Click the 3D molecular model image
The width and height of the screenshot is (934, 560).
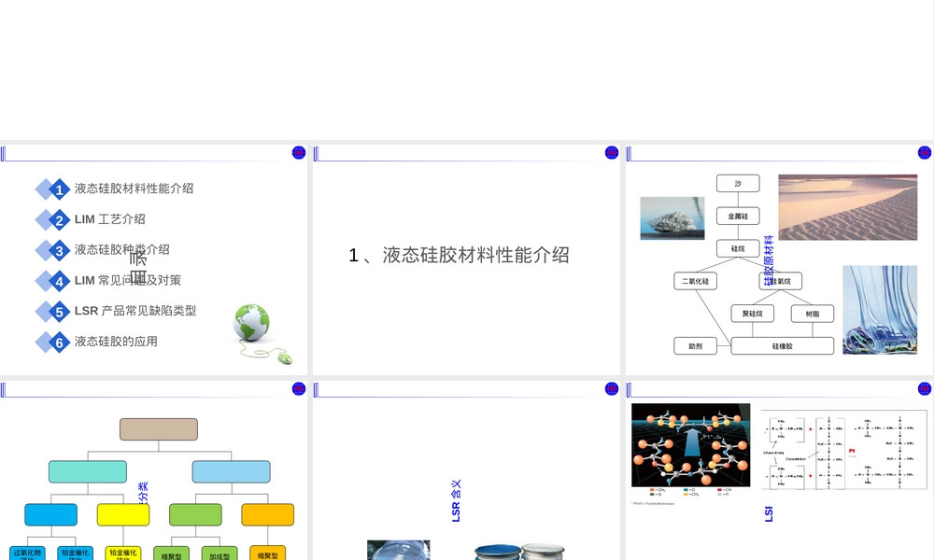pos(691,445)
